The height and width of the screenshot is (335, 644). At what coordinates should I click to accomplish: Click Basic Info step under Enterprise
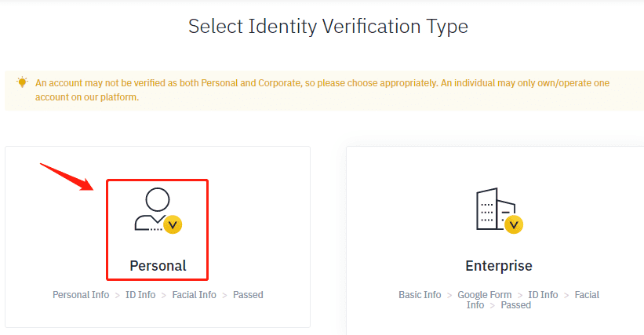(420, 295)
